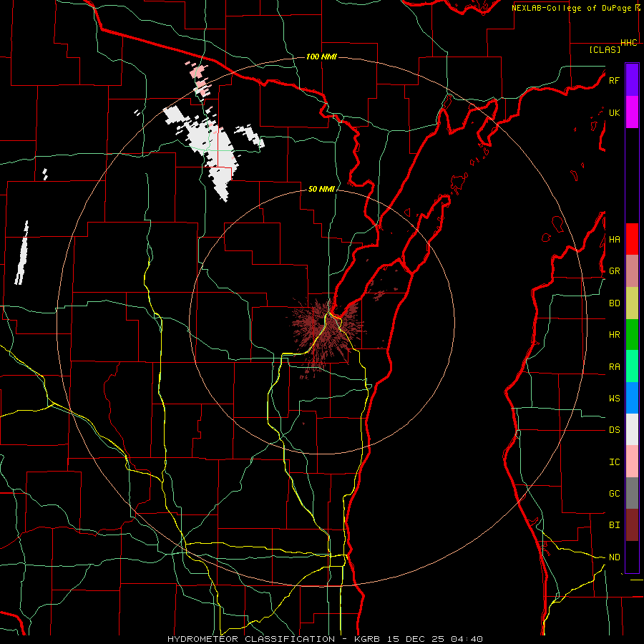Click the "UK" legend label

(x=614, y=112)
